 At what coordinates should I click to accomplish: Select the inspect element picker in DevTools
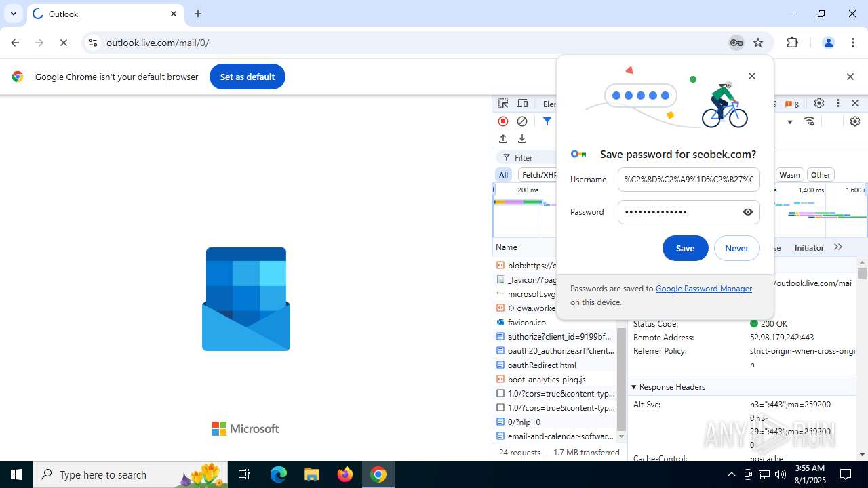[x=503, y=104]
